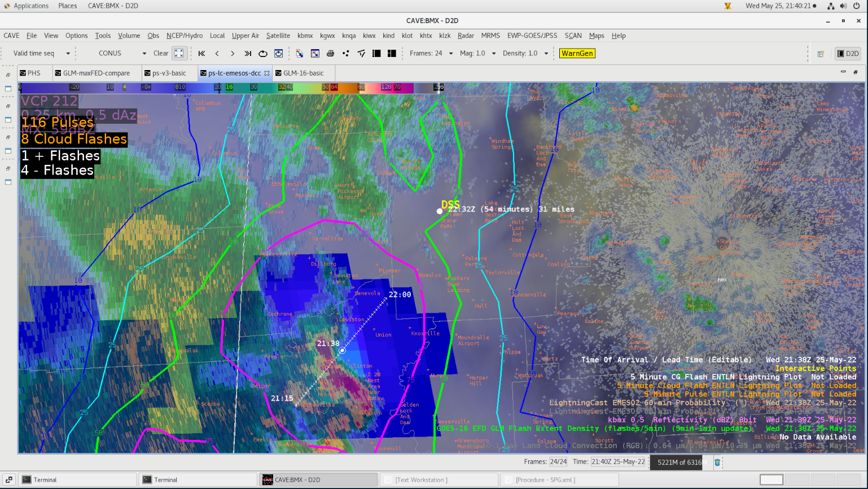Open the EWP-GOES/JPSS menu
This screenshot has width=868, height=489.
532,36
